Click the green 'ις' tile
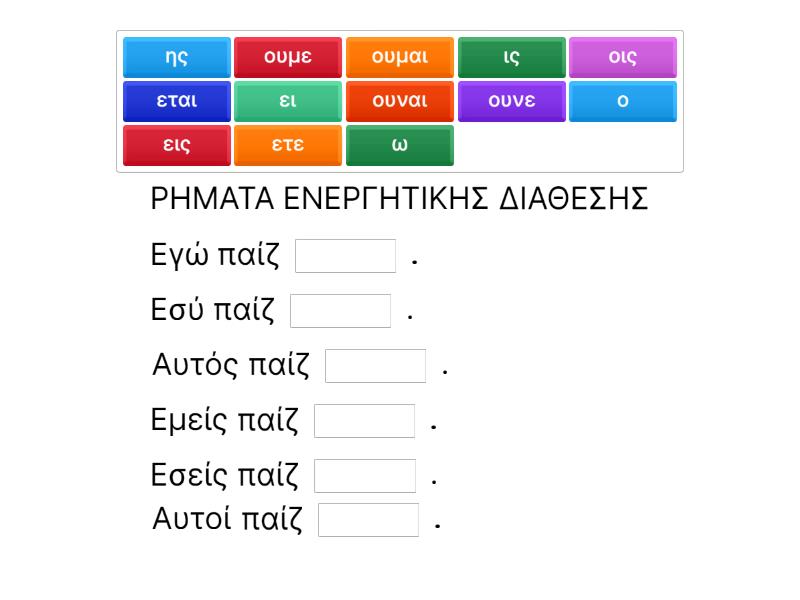 coord(511,57)
